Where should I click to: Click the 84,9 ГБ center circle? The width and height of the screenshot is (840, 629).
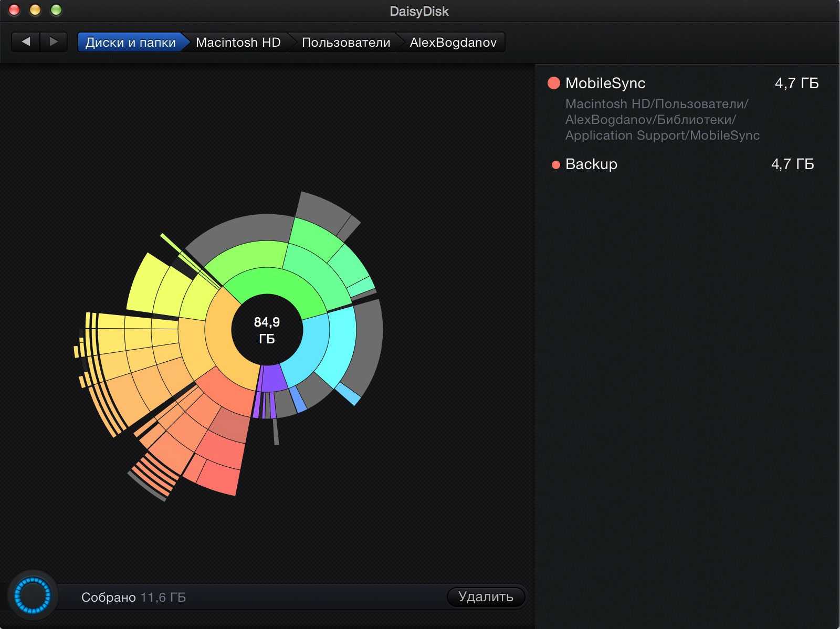click(267, 330)
